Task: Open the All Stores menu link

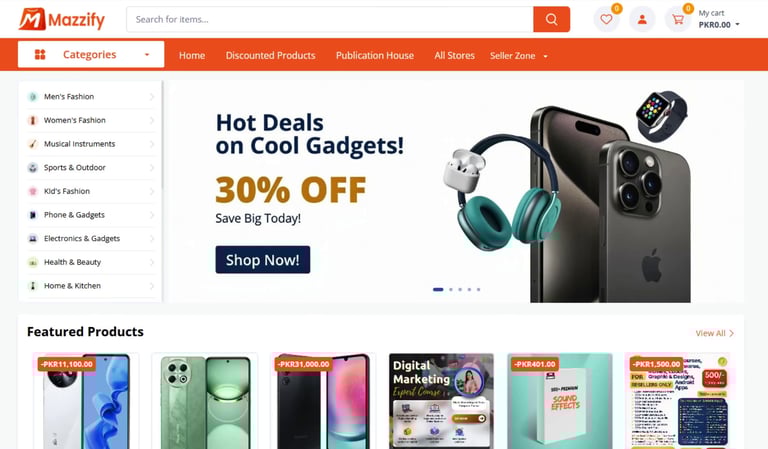Action: [454, 56]
